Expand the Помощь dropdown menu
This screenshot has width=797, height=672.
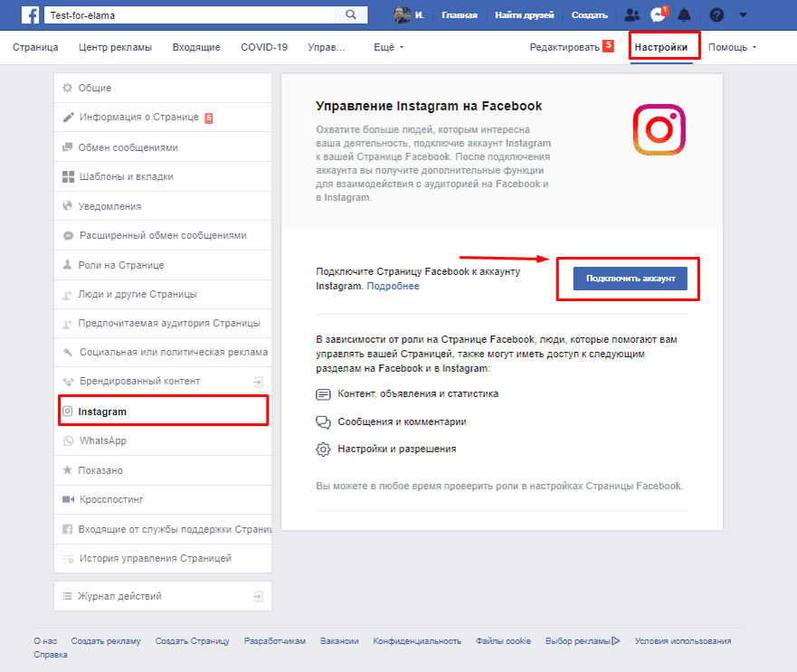732,47
